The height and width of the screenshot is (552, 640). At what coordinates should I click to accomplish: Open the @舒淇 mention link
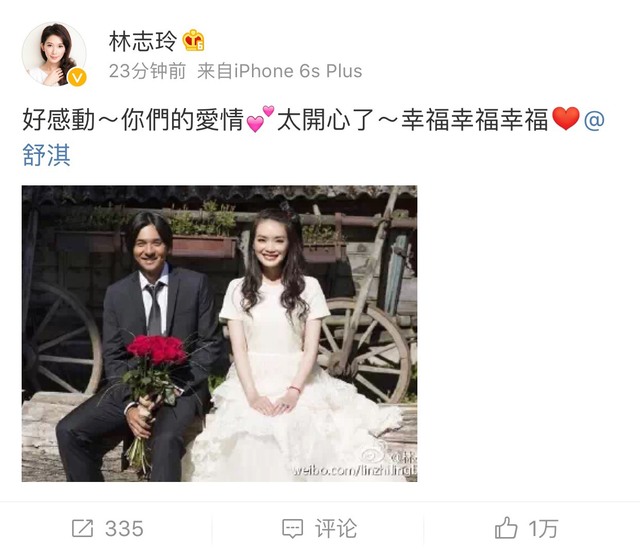tap(46, 155)
